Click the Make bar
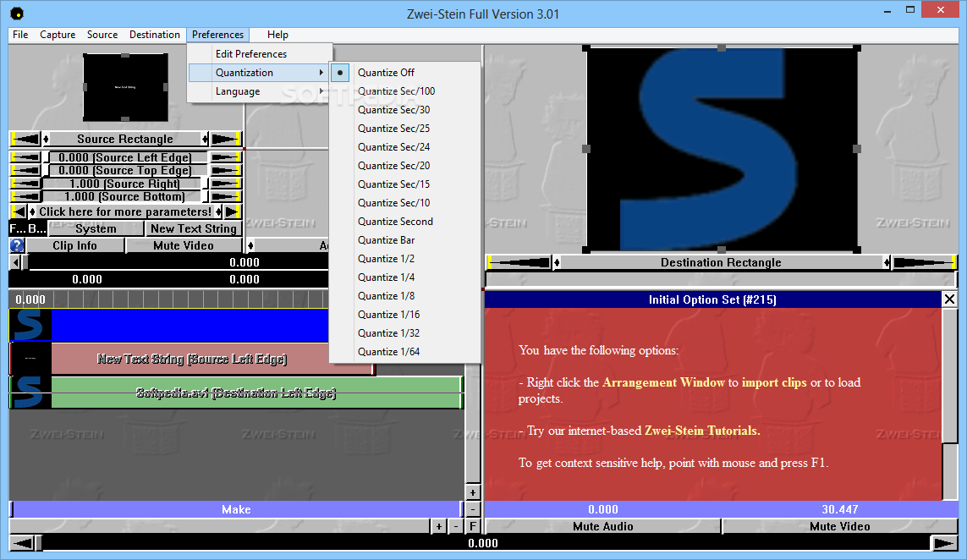Screen dimensions: 967x560 pyautogui.click(x=236, y=509)
